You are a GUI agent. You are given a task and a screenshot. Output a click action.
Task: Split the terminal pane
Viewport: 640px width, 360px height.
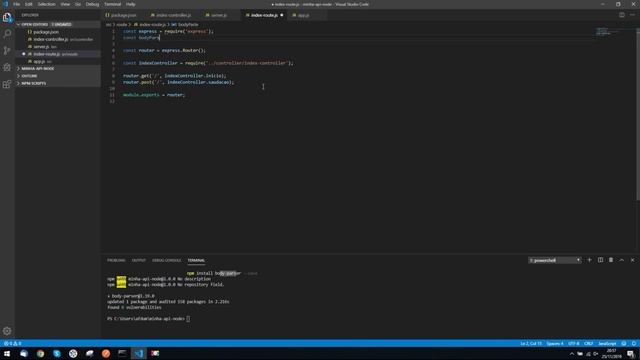point(600,260)
